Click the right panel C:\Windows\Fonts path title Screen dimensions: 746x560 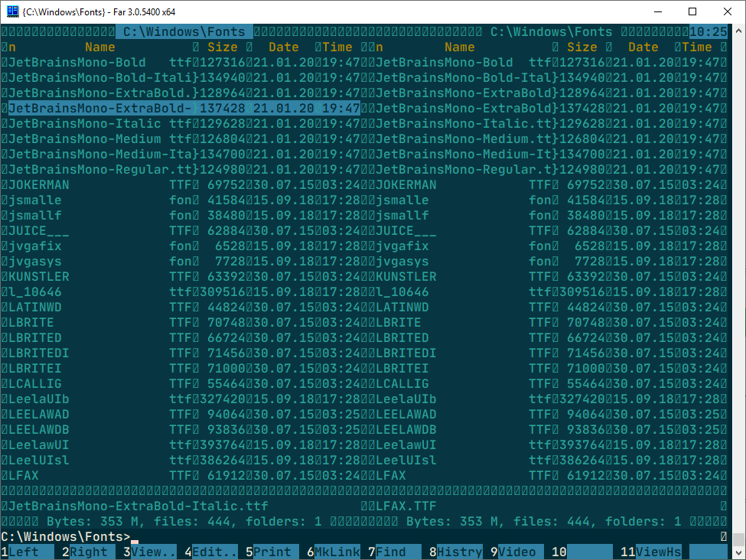(x=552, y=32)
